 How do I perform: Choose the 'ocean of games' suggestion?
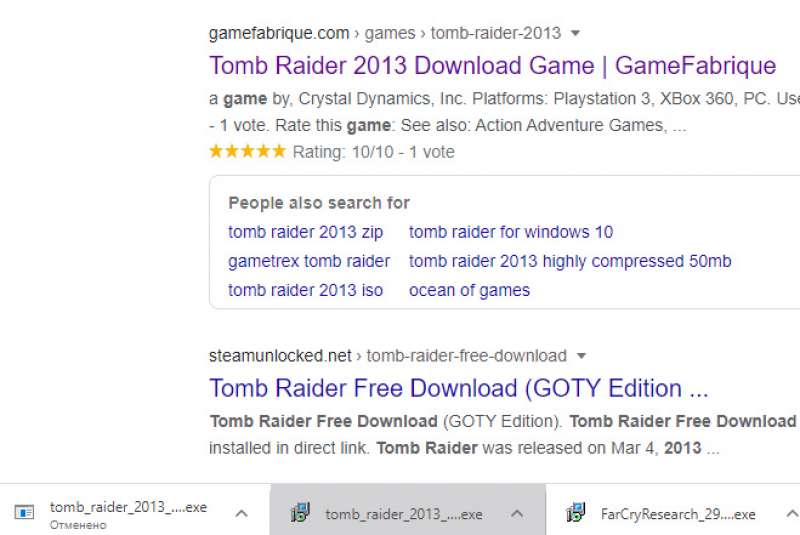click(469, 290)
